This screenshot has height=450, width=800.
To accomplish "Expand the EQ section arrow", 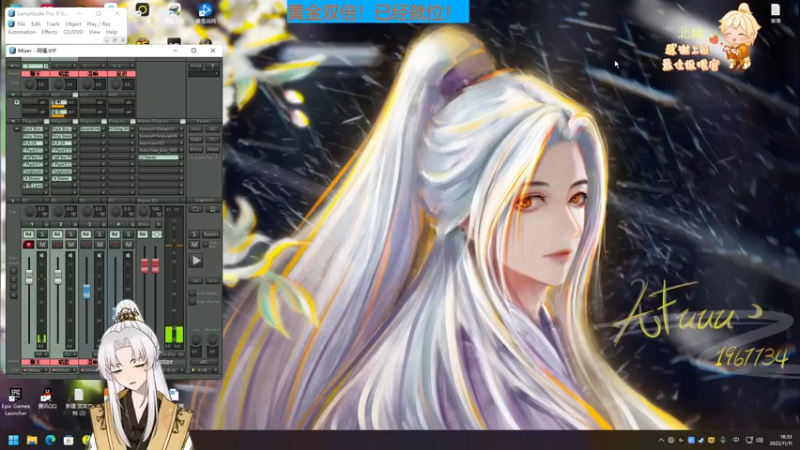I will click(x=13, y=201).
